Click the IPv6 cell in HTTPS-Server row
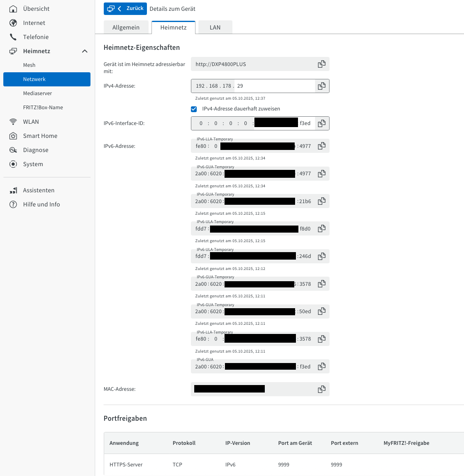This screenshot has width=464, height=476. tap(230, 464)
